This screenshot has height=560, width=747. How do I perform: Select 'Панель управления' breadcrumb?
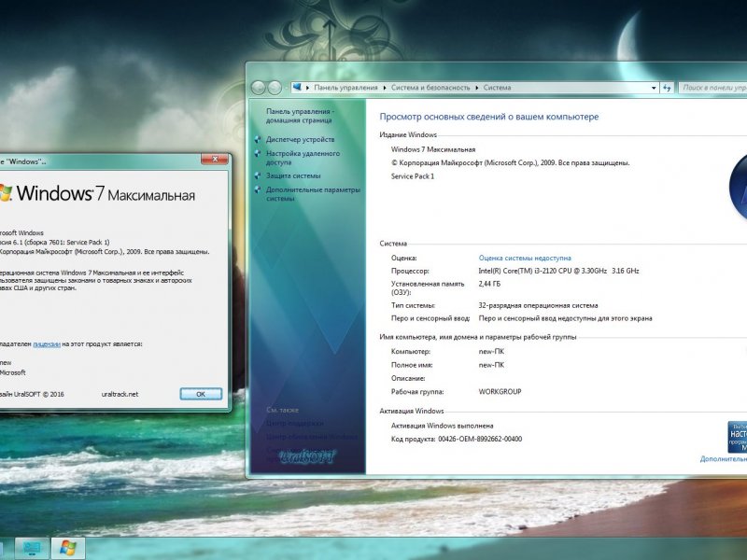[x=345, y=88]
